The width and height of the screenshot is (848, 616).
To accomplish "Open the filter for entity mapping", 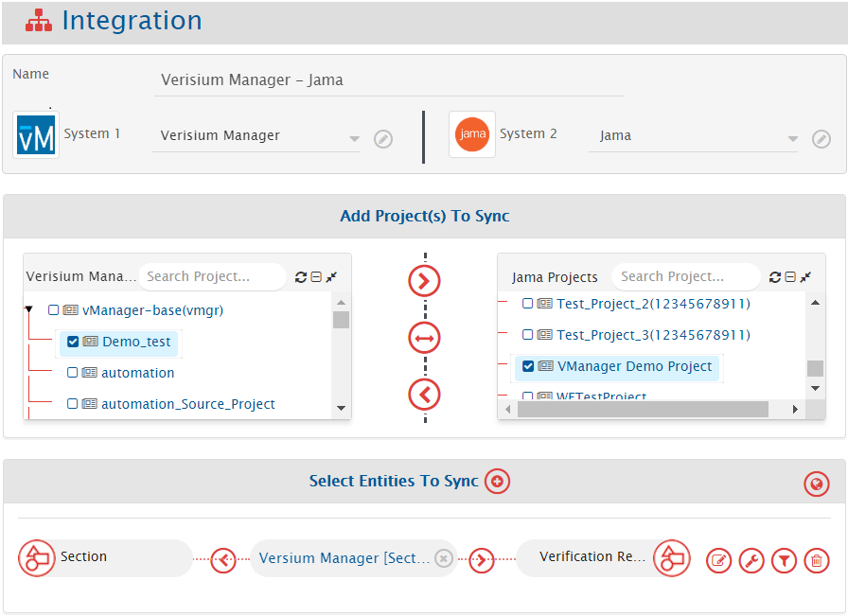I will (x=784, y=560).
